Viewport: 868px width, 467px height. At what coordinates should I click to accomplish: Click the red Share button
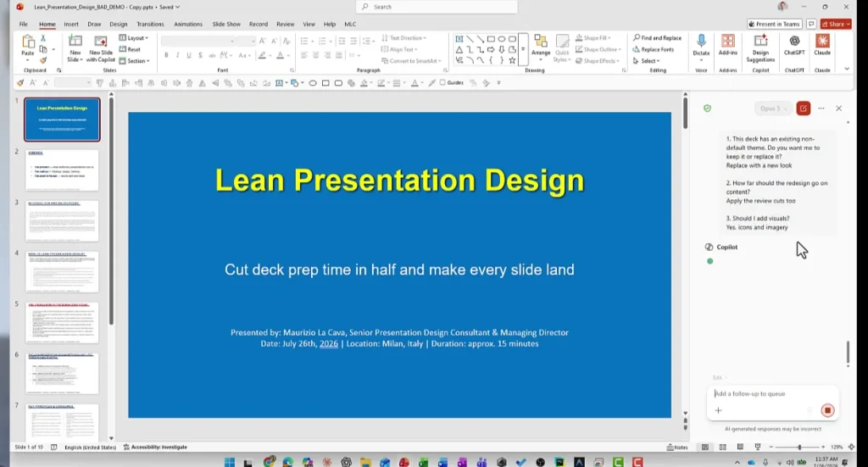(836, 24)
